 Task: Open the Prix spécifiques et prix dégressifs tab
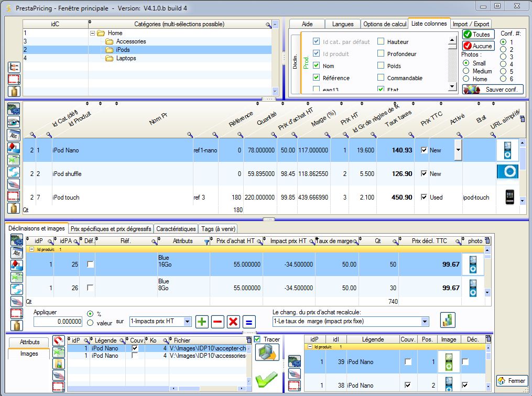click(x=111, y=229)
